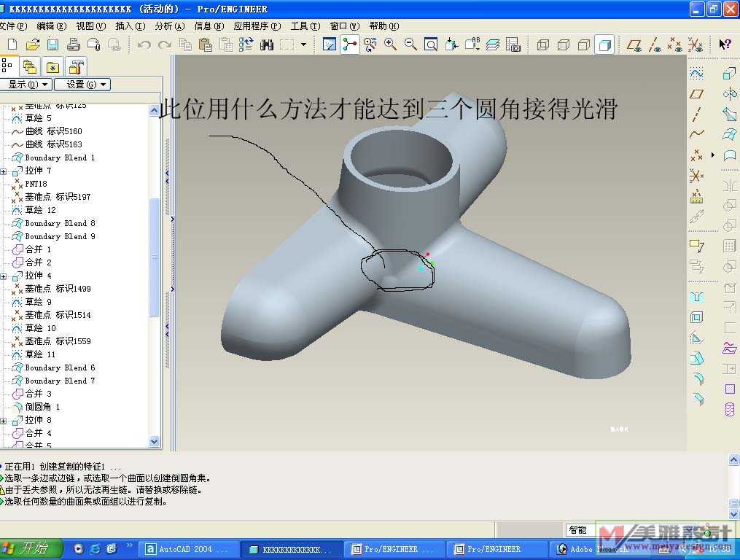Open the 工具(T) menu

click(x=305, y=26)
